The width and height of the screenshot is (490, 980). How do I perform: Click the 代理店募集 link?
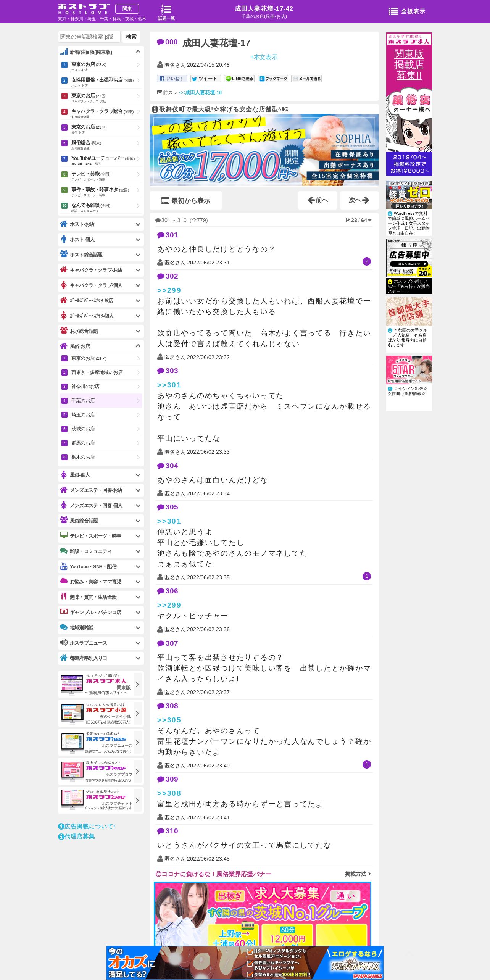(x=76, y=836)
